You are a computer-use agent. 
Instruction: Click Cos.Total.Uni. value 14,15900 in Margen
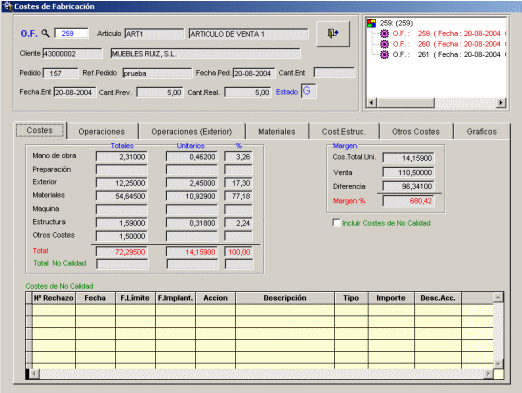click(x=409, y=158)
